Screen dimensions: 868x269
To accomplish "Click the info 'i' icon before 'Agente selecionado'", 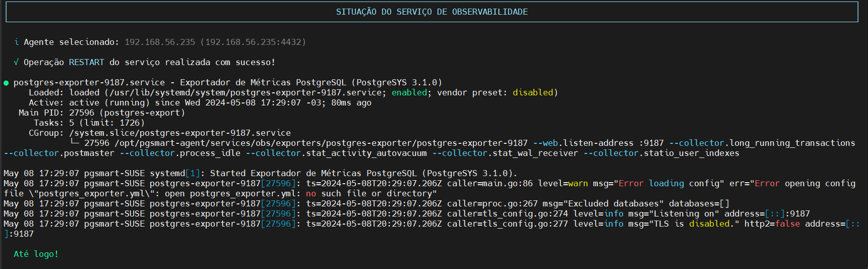I will point(17,42).
